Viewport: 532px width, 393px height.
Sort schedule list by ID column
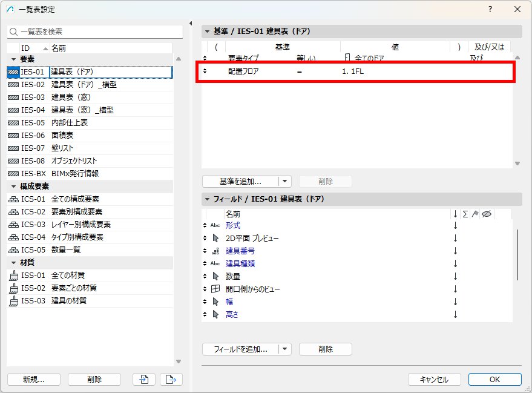click(34, 48)
